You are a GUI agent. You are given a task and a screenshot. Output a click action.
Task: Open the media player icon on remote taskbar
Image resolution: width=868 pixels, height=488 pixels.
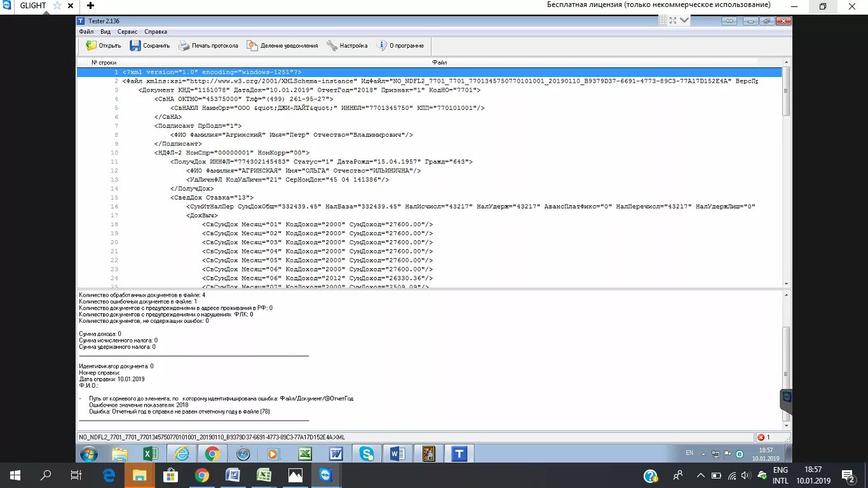[x=274, y=454]
